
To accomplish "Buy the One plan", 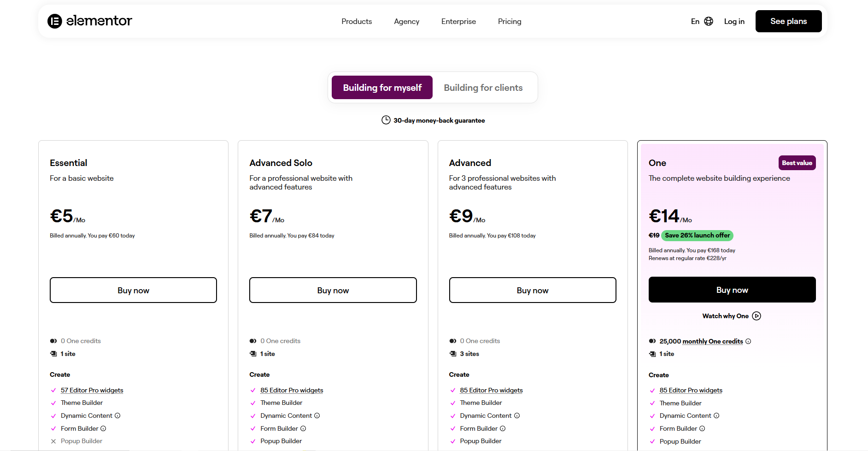I will (x=732, y=290).
